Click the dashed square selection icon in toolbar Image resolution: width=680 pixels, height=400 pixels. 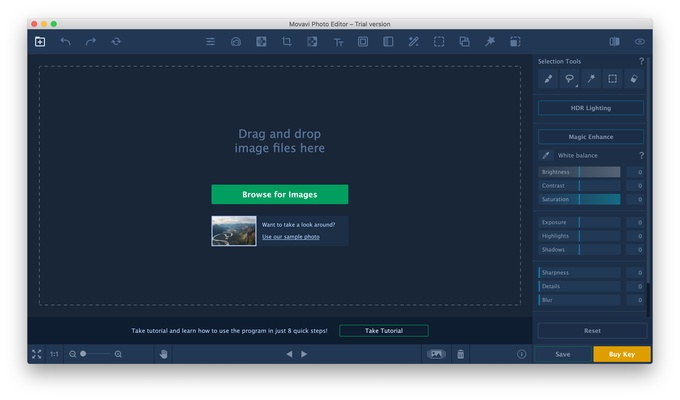coord(439,42)
